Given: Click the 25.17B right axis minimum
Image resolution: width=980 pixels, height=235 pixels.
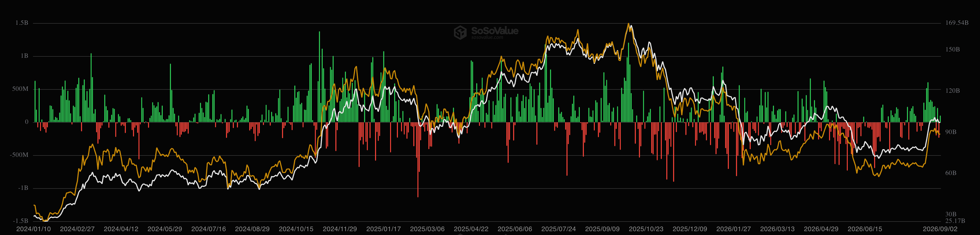Looking at the screenshot, I should pos(955,220).
